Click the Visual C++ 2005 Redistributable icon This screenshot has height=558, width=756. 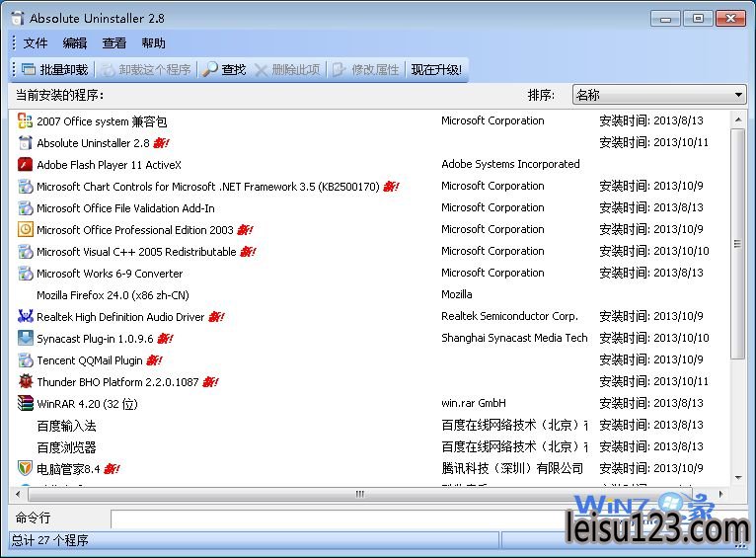(x=25, y=251)
